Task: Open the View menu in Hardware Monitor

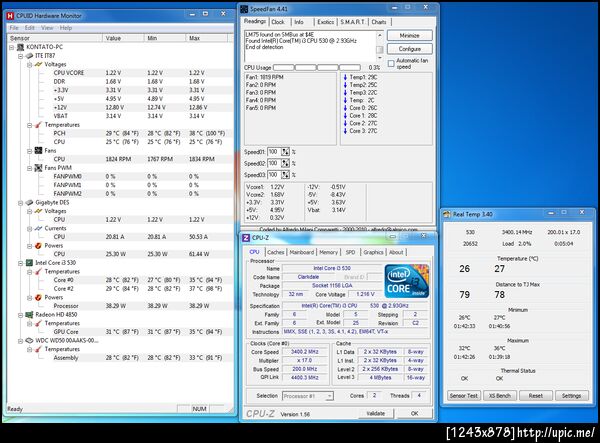Action: [47, 28]
